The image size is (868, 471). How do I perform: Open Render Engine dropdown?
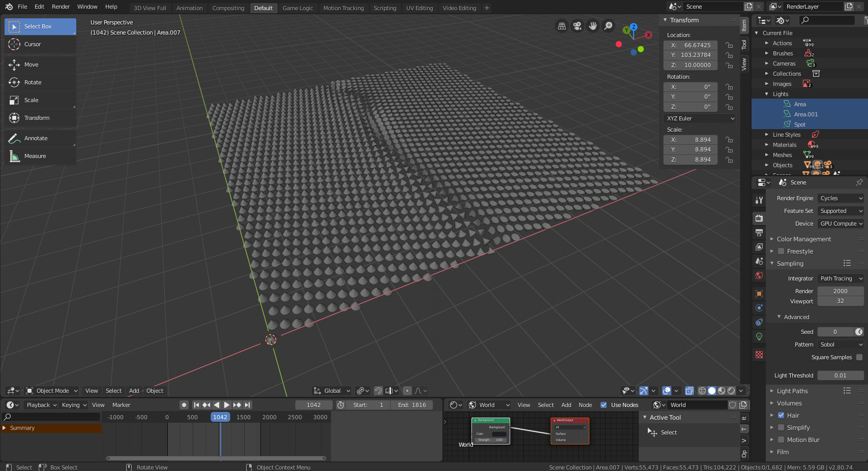(x=841, y=198)
